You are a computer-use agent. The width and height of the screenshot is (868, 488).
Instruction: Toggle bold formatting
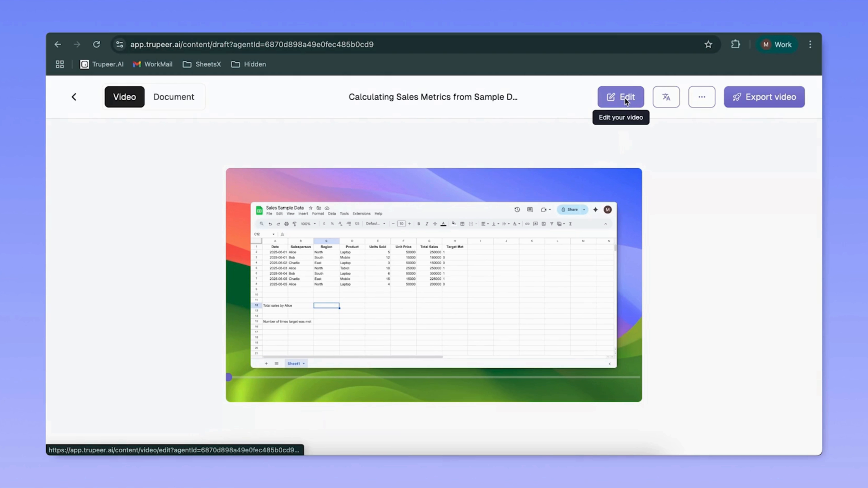click(x=419, y=224)
